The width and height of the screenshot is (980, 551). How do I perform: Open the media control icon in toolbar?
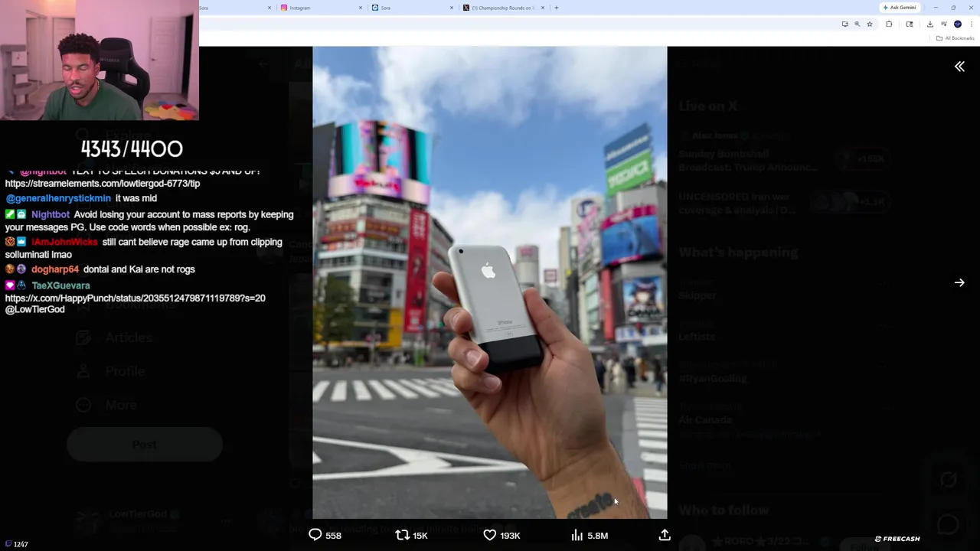(x=944, y=24)
